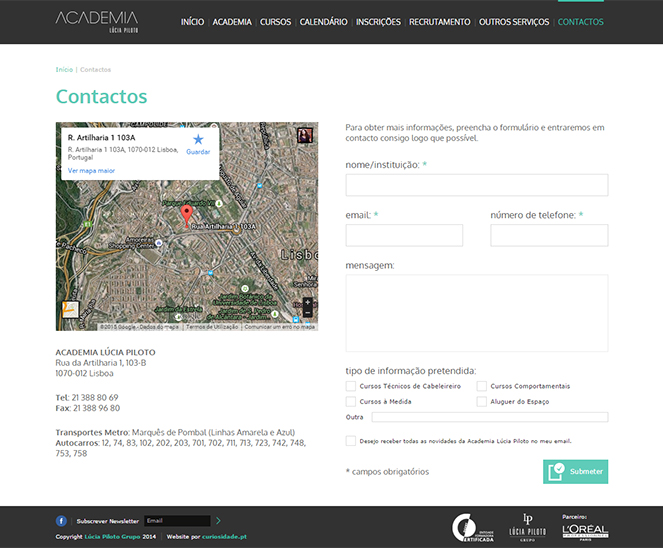Focus the newsletter Email field in footer
The height and width of the screenshot is (548, 663).
(177, 521)
